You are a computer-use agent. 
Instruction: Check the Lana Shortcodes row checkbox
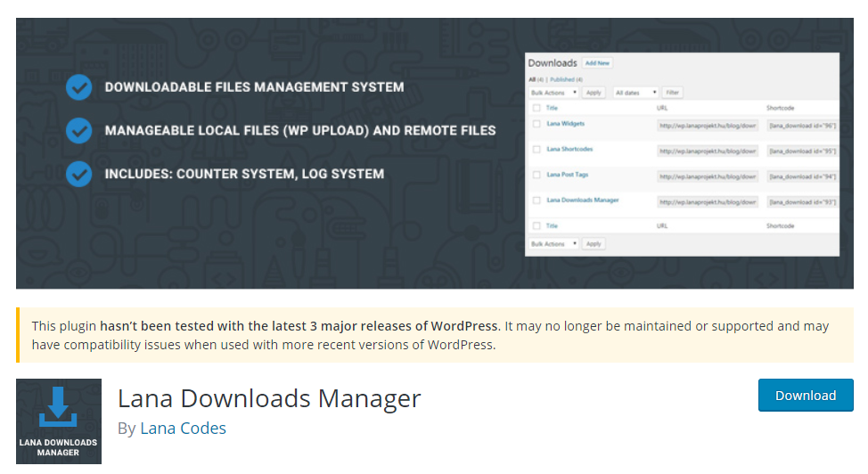point(536,150)
